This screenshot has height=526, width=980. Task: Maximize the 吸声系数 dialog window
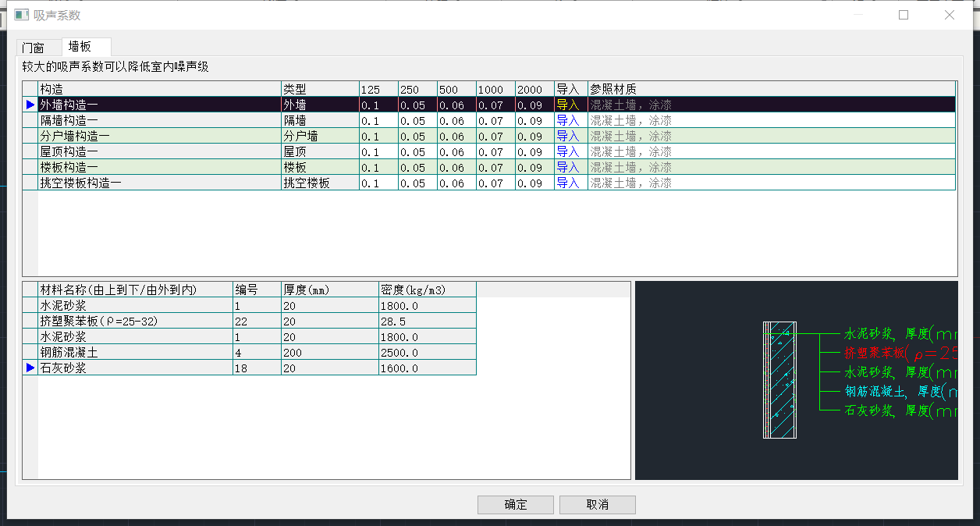[x=904, y=15]
